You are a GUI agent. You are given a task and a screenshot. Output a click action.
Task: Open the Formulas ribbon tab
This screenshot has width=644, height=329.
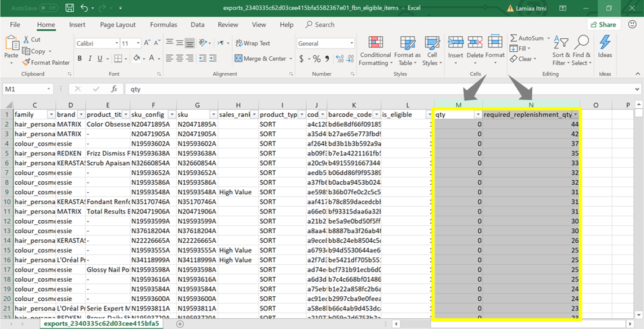[x=163, y=25]
